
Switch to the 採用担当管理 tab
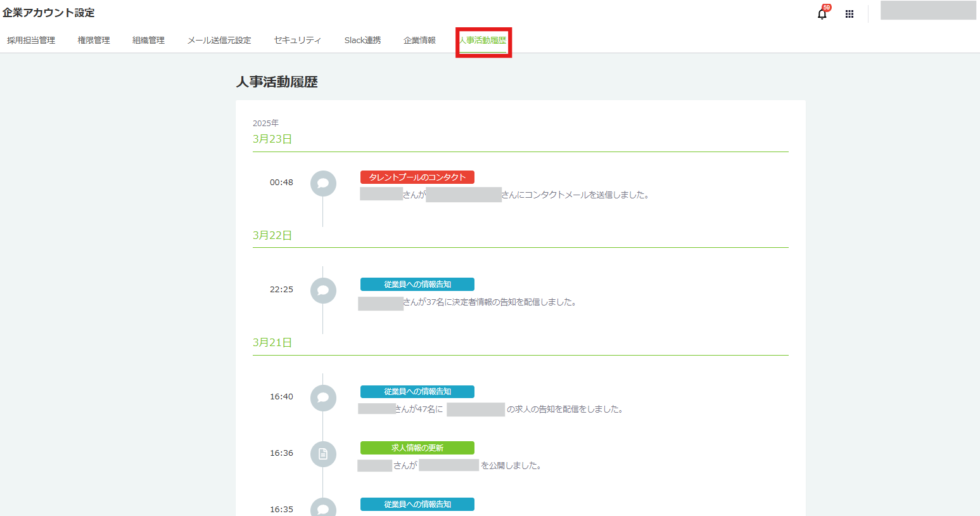tap(31, 41)
